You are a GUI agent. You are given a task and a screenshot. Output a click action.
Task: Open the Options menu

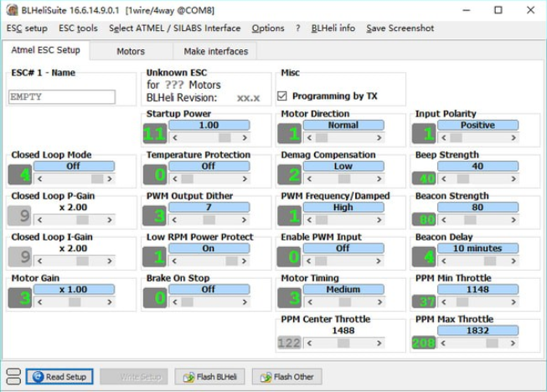(x=268, y=28)
